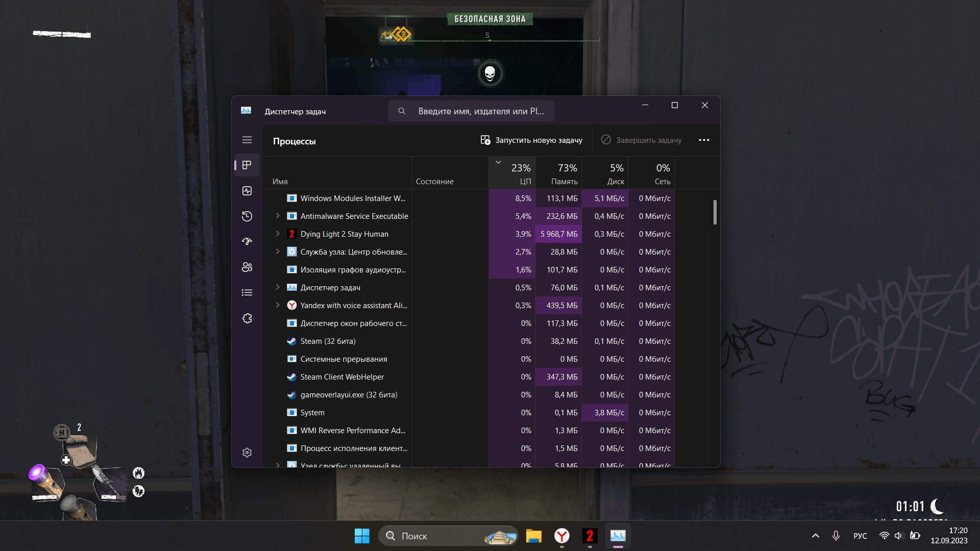Screen dimensions: 980x551
Task: Open the Windows Start button
Action: pyautogui.click(x=362, y=536)
